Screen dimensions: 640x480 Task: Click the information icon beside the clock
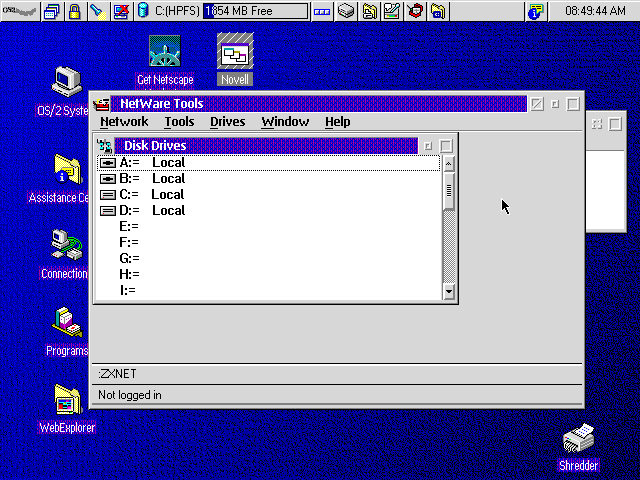536,11
